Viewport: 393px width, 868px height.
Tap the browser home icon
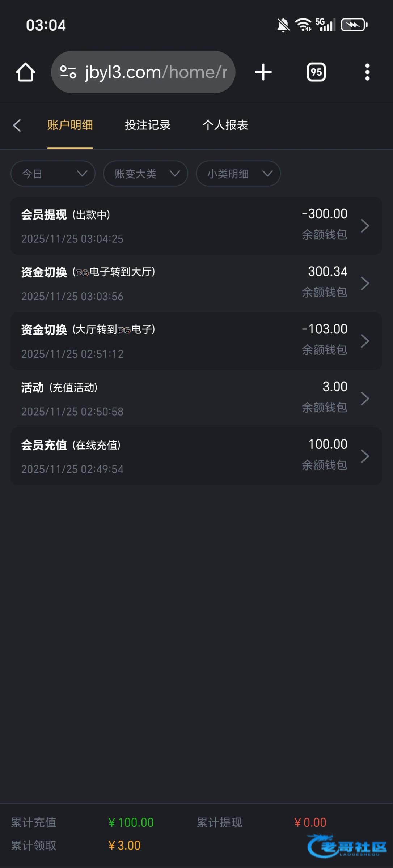pos(25,72)
